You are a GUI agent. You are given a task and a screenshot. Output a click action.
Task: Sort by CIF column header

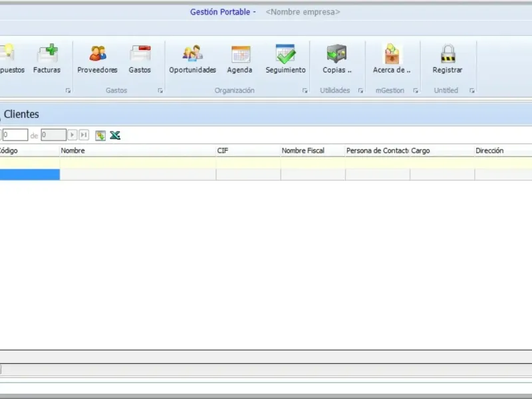click(x=248, y=151)
